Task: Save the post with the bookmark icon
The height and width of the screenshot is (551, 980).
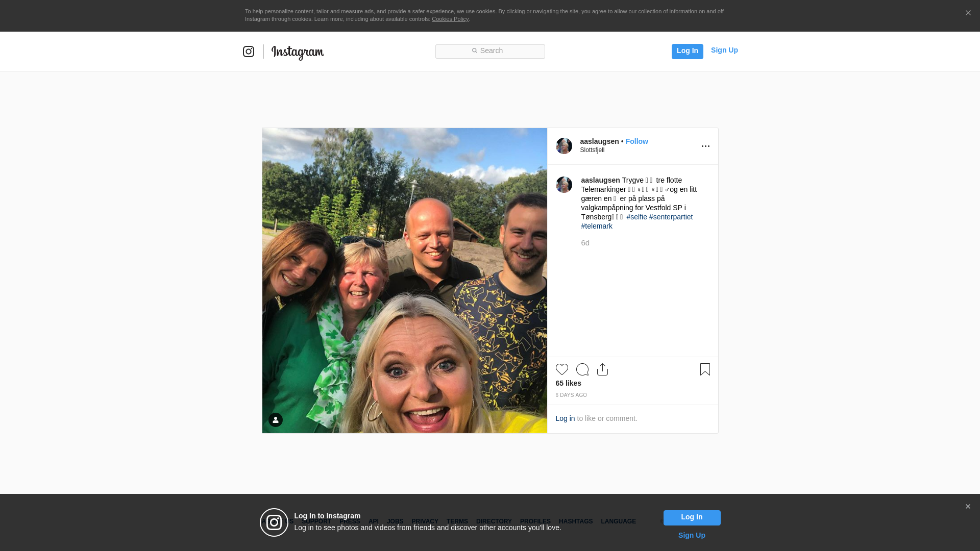Action: 705,369
